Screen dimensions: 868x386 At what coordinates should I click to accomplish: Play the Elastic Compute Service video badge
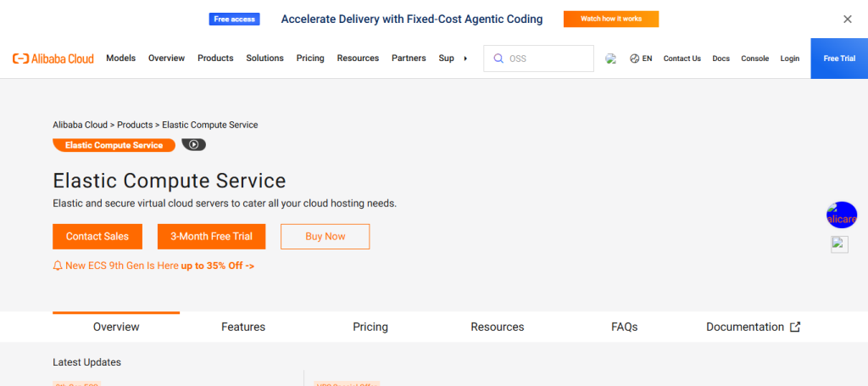[194, 144]
